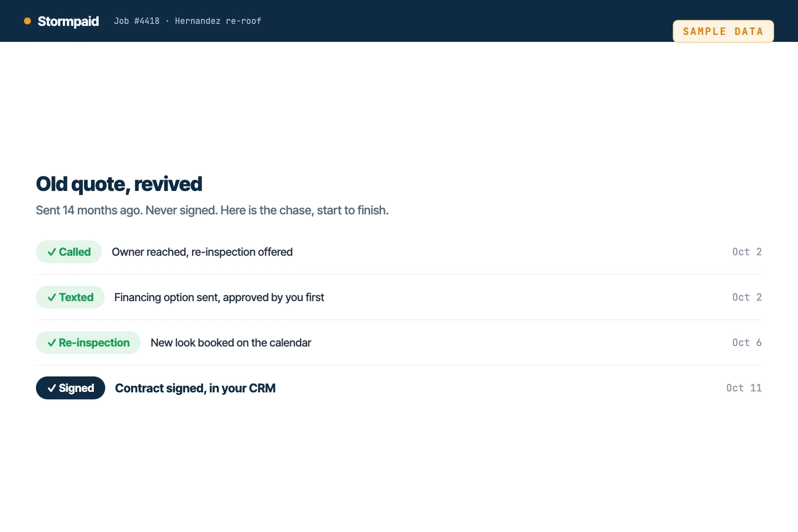This screenshot has width=798, height=532.
Task: Click the Re-inspection status pill
Action: (88, 343)
